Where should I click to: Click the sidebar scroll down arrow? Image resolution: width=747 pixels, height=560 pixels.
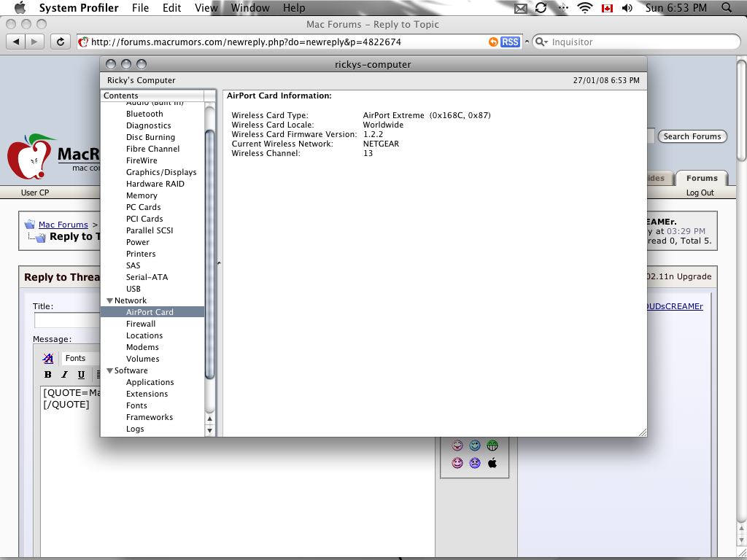(209, 430)
